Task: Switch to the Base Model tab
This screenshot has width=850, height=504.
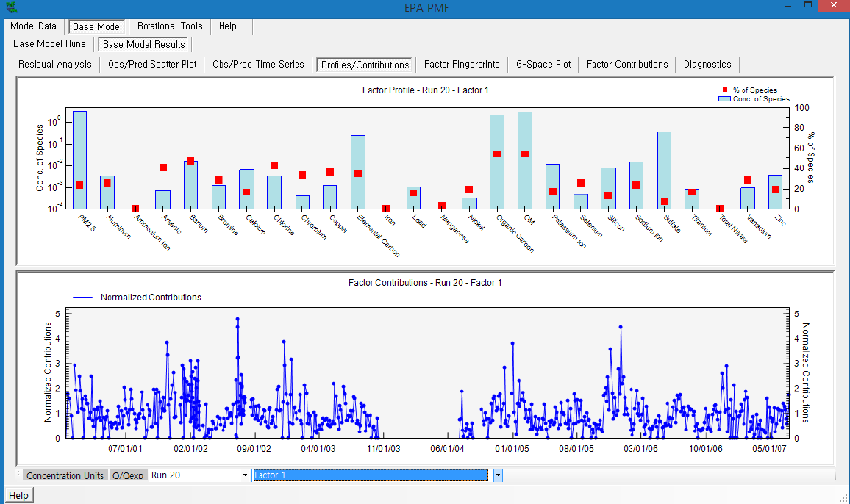Action: pos(98,26)
